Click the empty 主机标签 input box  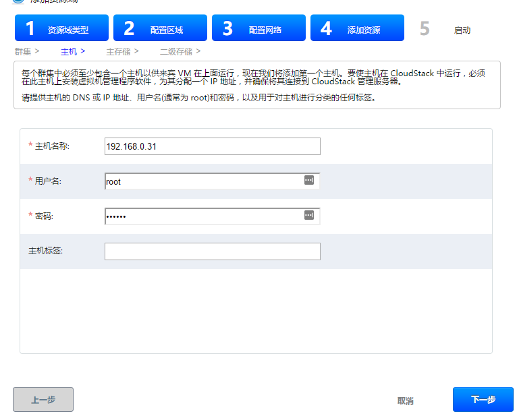(212, 251)
